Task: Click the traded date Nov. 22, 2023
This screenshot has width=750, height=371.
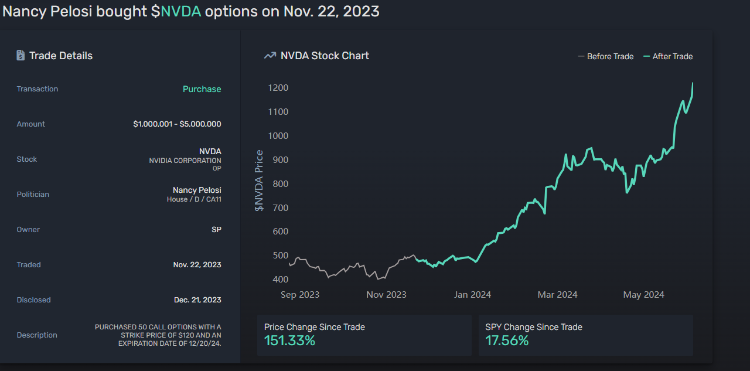Action: pos(197,265)
